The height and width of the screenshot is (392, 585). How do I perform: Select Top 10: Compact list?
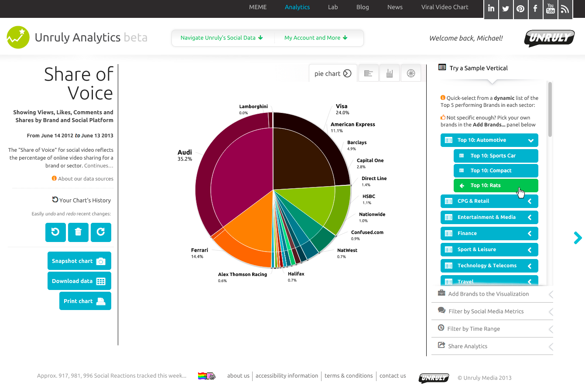496,170
